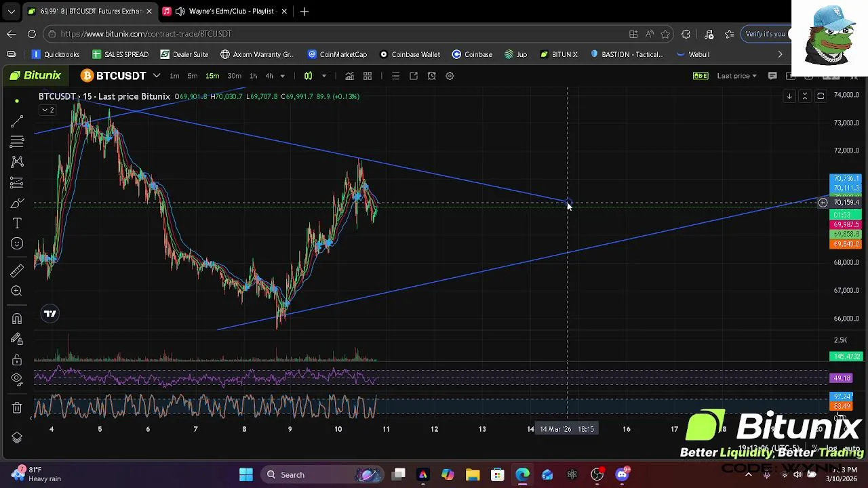
Task: Expand BTCUSDT pair selector dropdown
Action: [x=156, y=76]
